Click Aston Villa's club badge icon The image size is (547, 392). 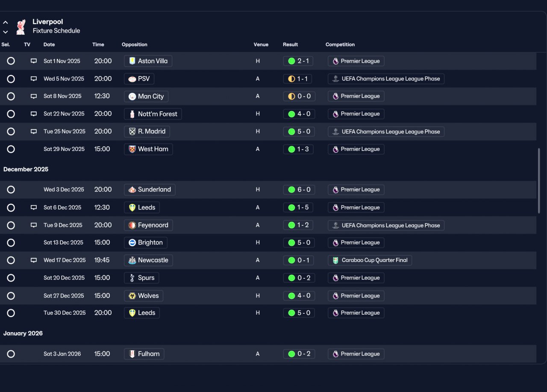tap(132, 61)
